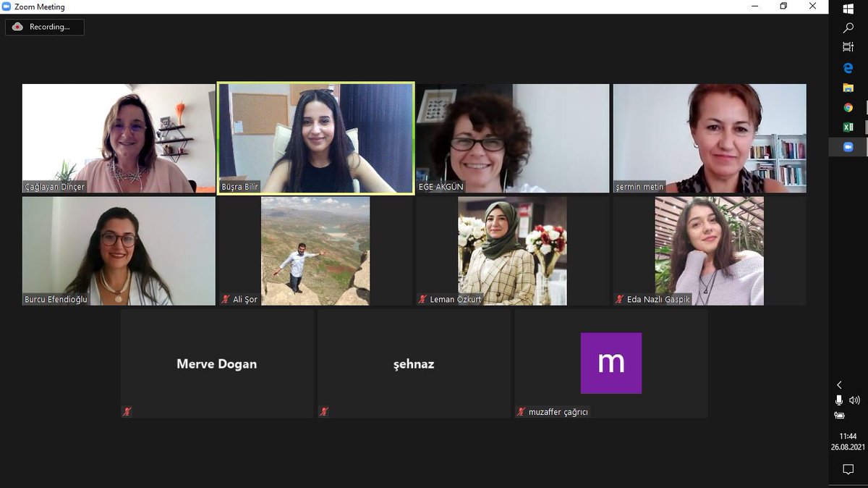The image size is (868, 488).
Task: Click muzaffer çağrıcı's muted microphone icon
Action: coord(521,412)
